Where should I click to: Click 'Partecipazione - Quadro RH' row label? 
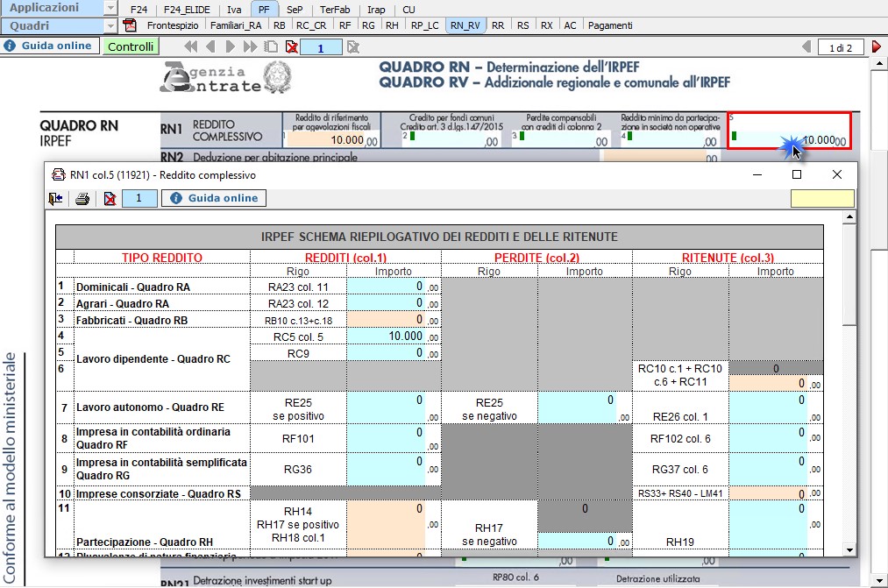pos(145,542)
